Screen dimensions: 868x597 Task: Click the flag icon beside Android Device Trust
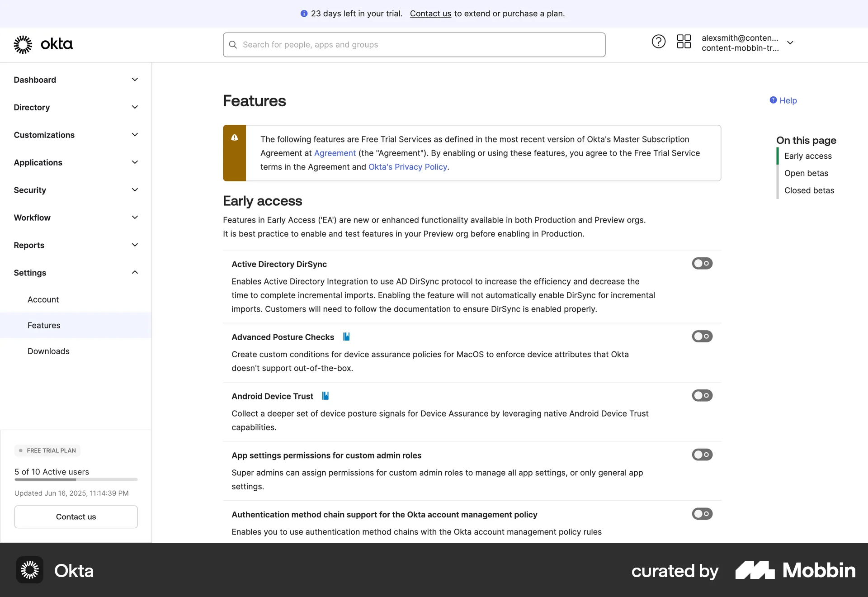325,396
